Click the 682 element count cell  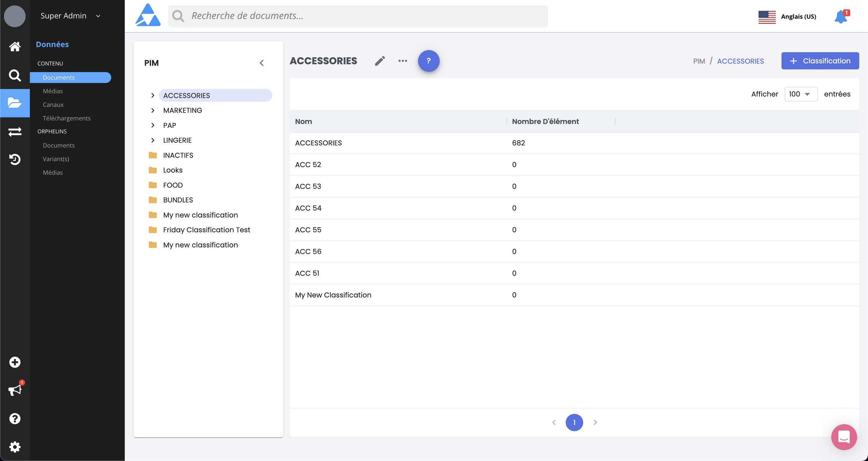[x=518, y=143]
